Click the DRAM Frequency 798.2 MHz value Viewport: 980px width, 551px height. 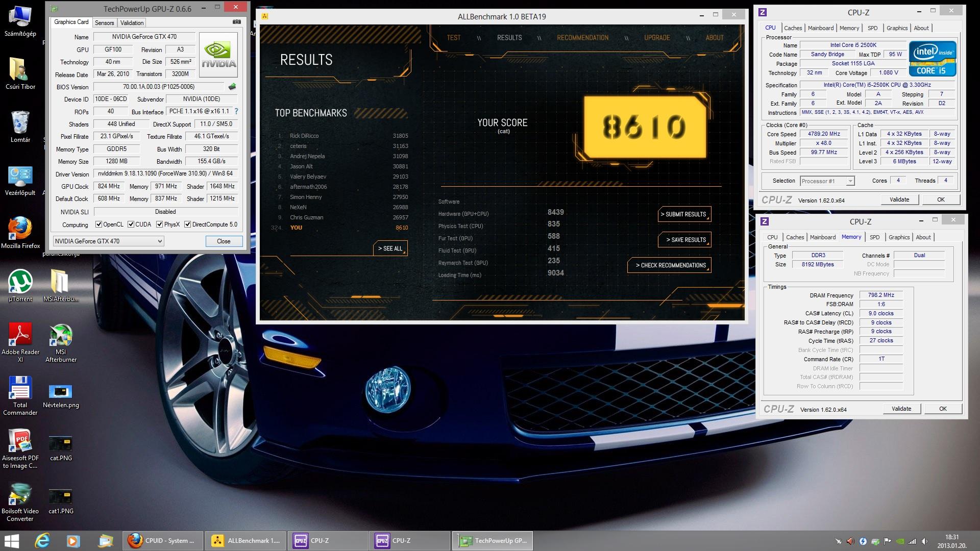881,295
